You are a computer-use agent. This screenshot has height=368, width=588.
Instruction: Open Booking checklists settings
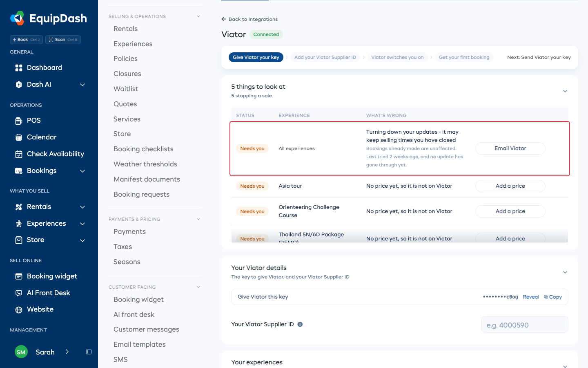click(143, 149)
